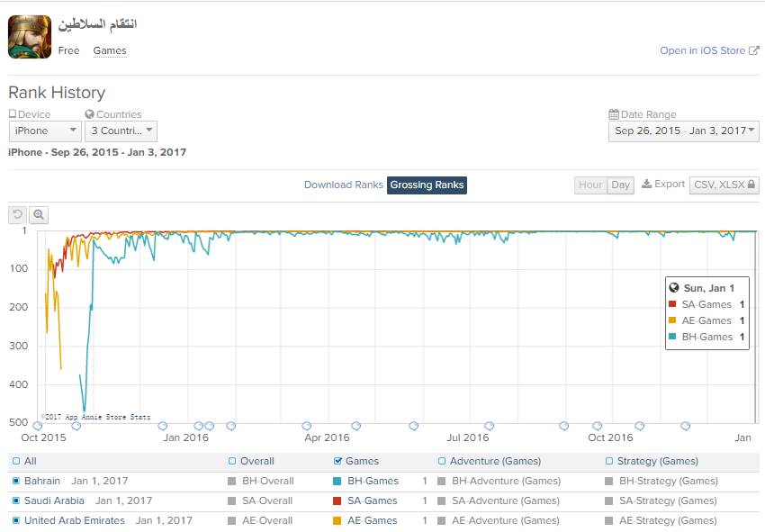The height and width of the screenshot is (532, 765).
Task: Expand the Countries dropdown
Action: [121, 131]
